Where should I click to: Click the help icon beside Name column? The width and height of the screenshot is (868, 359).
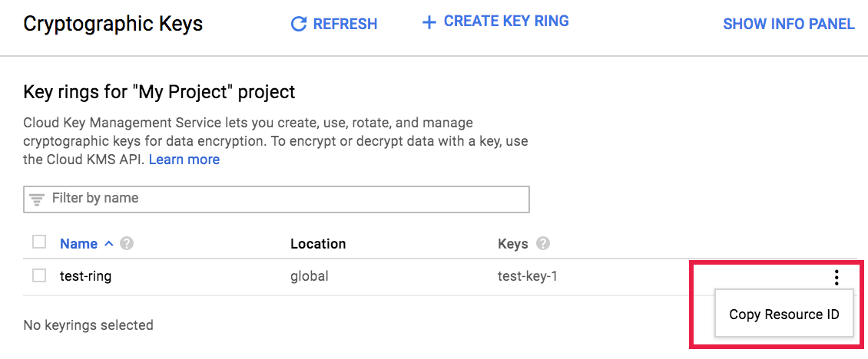pyautogui.click(x=128, y=244)
